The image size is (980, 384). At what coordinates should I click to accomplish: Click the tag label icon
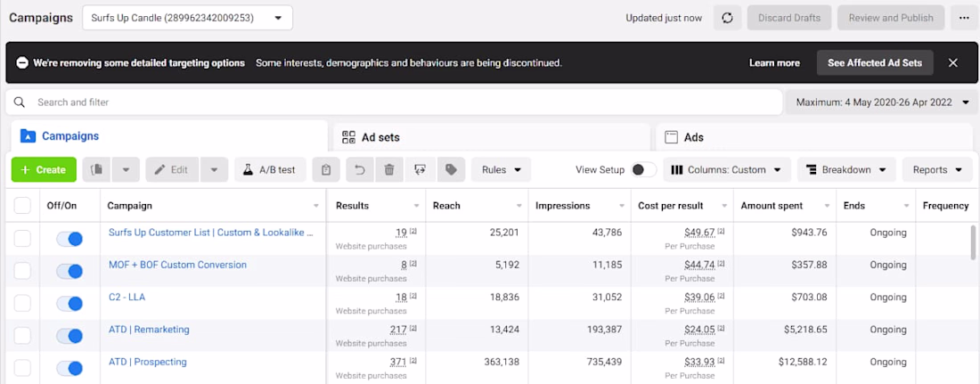pyautogui.click(x=451, y=169)
